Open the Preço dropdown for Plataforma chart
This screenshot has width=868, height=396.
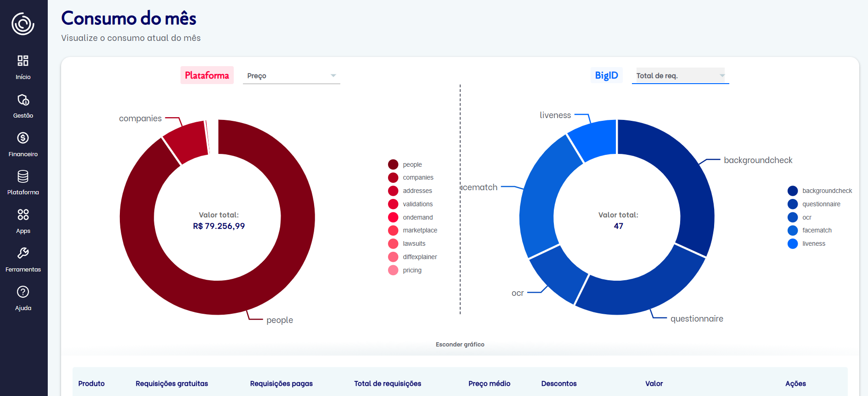(291, 76)
